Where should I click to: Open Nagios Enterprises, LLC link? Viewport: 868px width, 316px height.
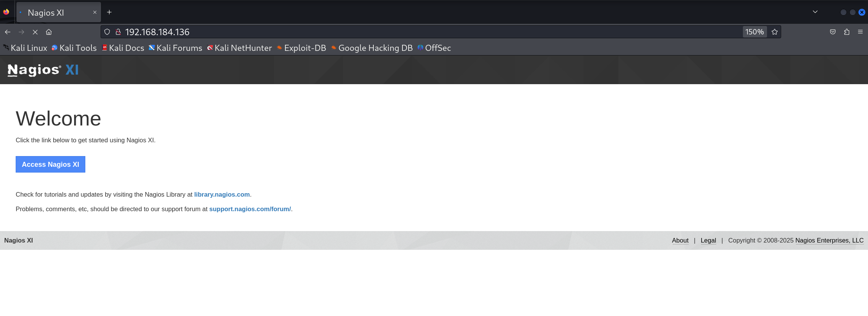[x=829, y=240]
